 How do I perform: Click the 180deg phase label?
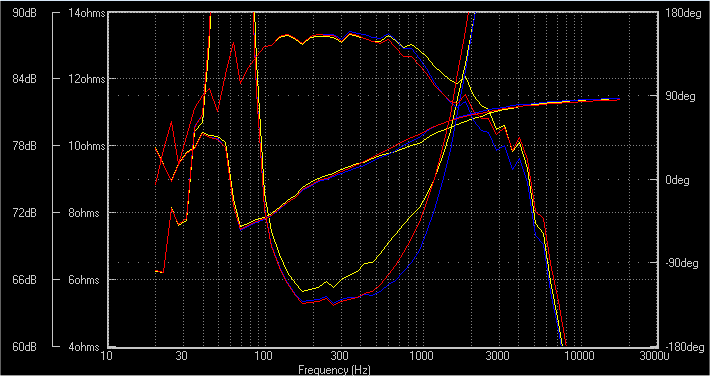(x=682, y=13)
